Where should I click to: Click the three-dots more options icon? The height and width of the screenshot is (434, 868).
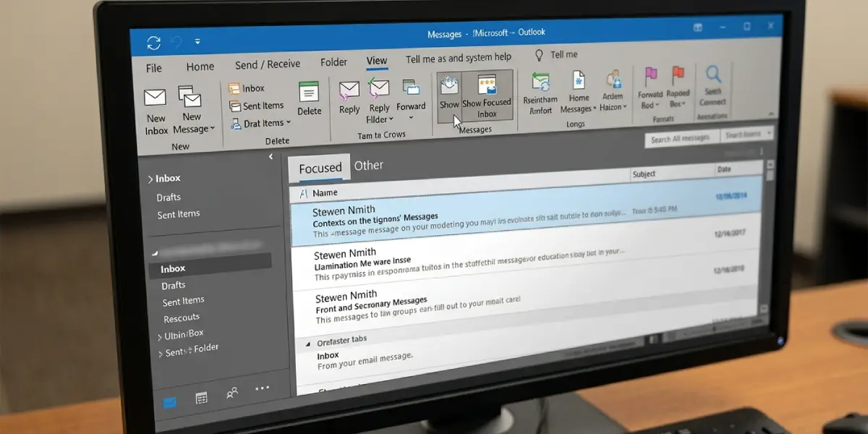(x=262, y=388)
